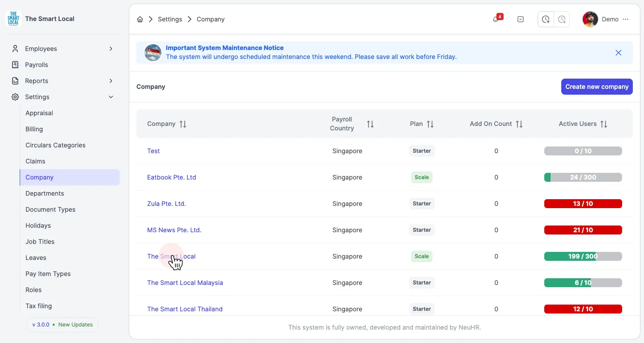
Task: Click Singapore cell in MS News row
Action: (347, 230)
